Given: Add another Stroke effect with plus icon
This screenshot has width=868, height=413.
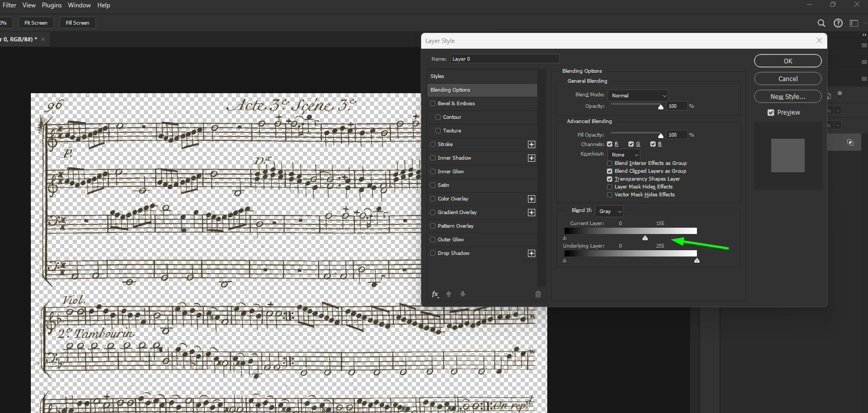Looking at the screenshot, I should (x=532, y=144).
